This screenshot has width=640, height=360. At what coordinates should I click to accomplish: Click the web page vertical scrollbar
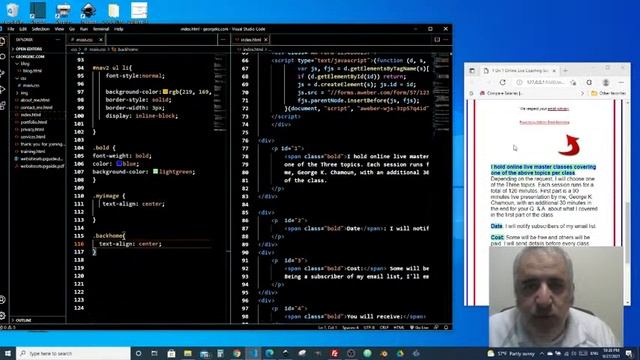click(x=627, y=202)
